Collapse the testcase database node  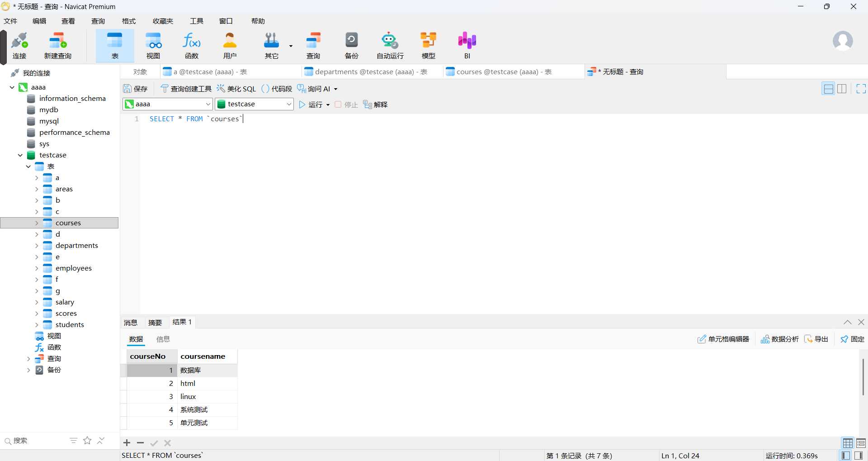point(20,155)
